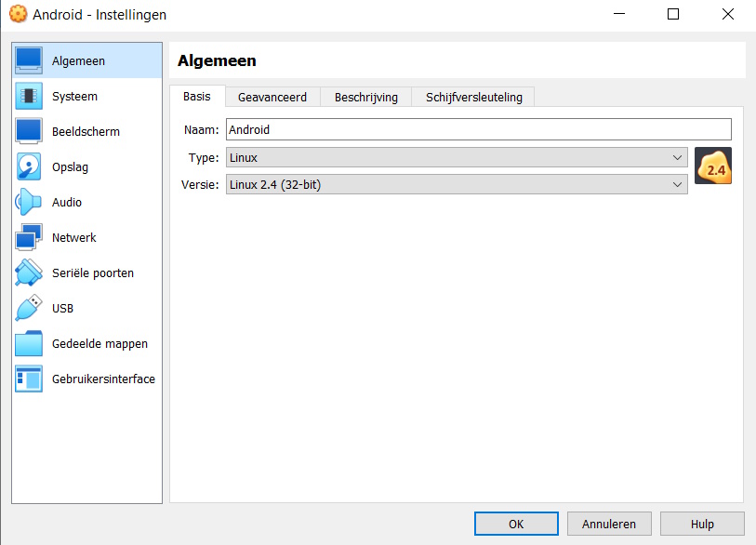Image resolution: width=756 pixels, height=545 pixels.
Task: Open the Netwerk computers icon
Action: click(29, 237)
